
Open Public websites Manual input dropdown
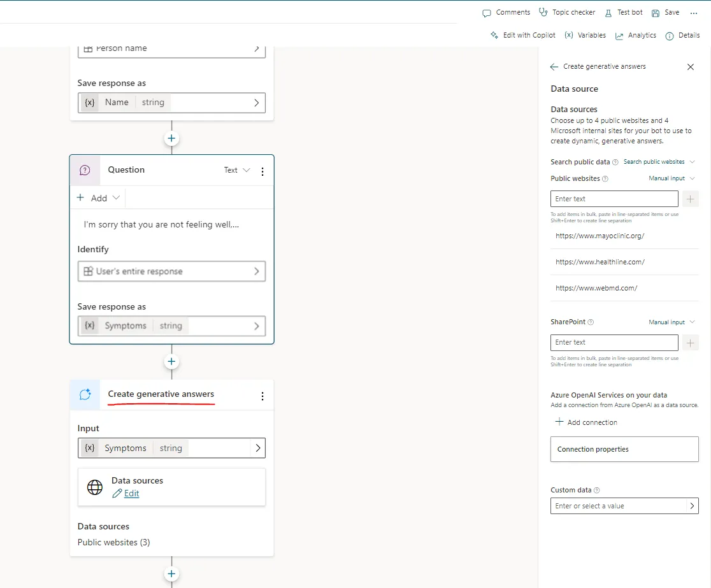pos(671,178)
